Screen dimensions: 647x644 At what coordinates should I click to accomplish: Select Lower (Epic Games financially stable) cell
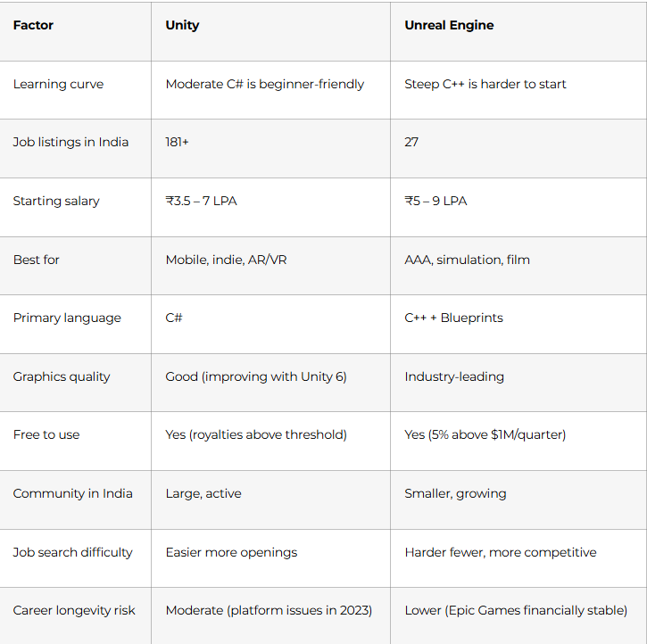(x=516, y=611)
